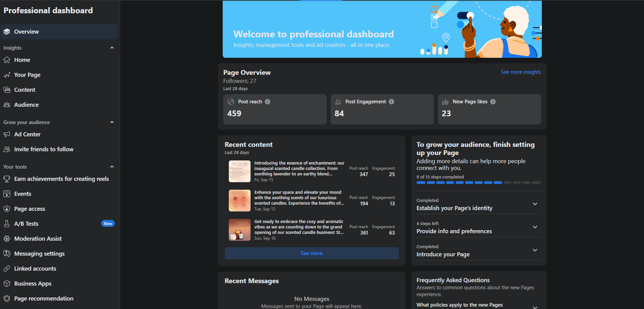Open Ad Center
This screenshot has width=644, height=309.
point(59,134)
